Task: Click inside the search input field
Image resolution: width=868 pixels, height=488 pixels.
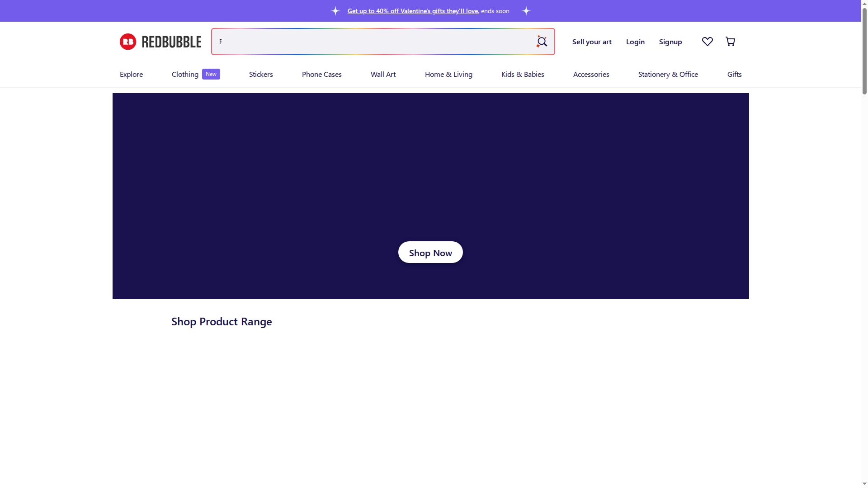Action: pyautogui.click(x=362, y=42)
